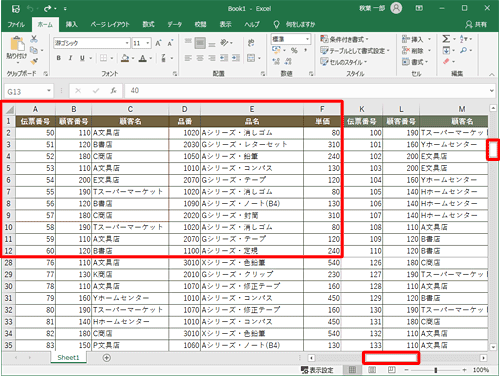Viewport: 500px width, 376px height.
Task: Toggle Bold formatting
Action: click(x=59, y=58)
